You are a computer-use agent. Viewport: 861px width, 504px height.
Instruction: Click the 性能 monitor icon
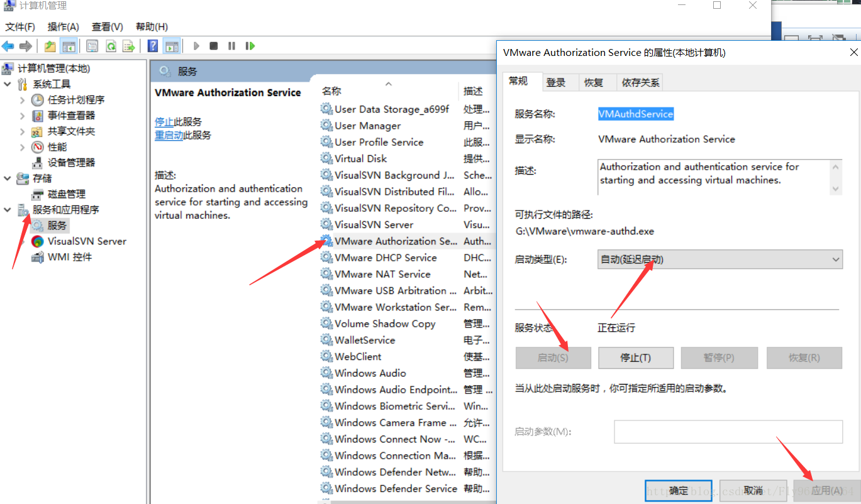[x=38, y=146]
